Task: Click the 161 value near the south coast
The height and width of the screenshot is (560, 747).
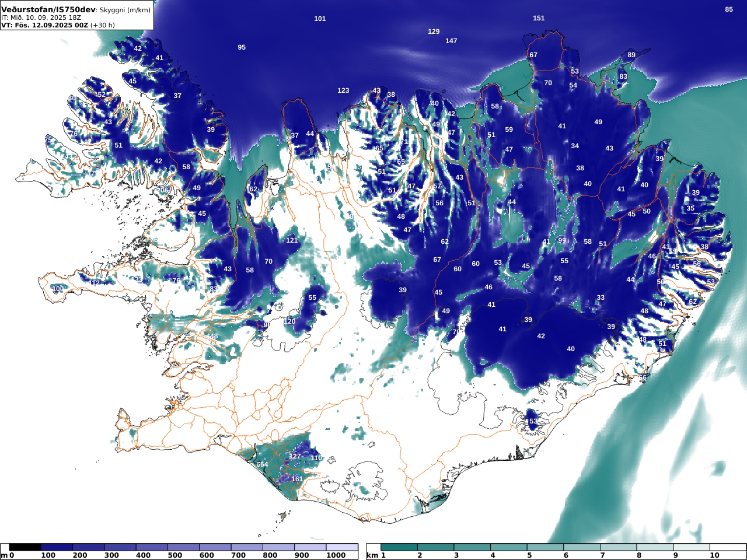Action: point(297,479)
